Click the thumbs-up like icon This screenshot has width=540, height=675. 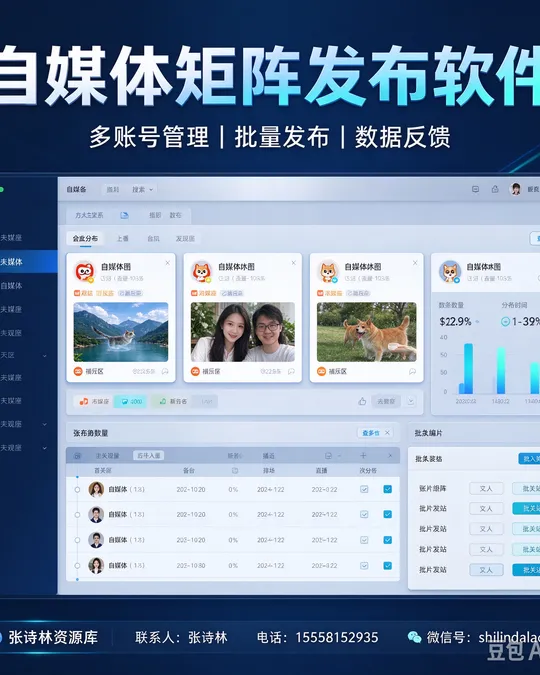pos(362,401)
